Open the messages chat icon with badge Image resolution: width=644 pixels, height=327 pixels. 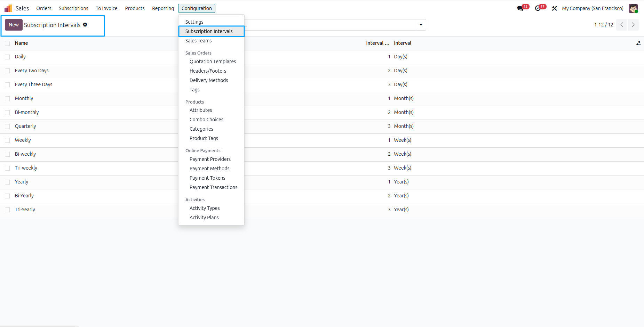521,8
